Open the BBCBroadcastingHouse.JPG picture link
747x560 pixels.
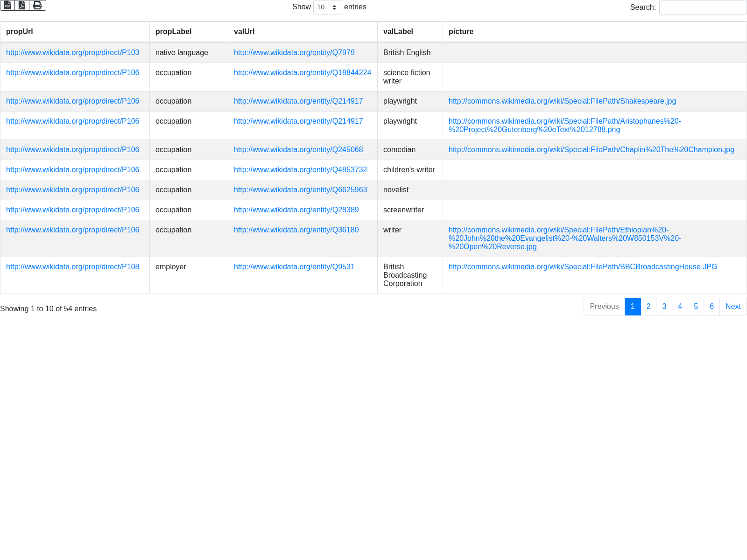point(583,267)
